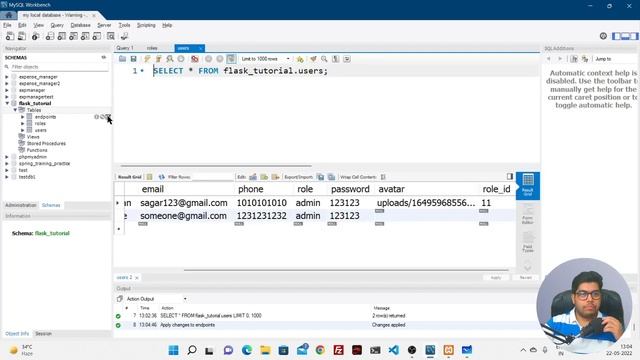
Task: Open FileZilla from the taskbar
Action: [338, 350]
